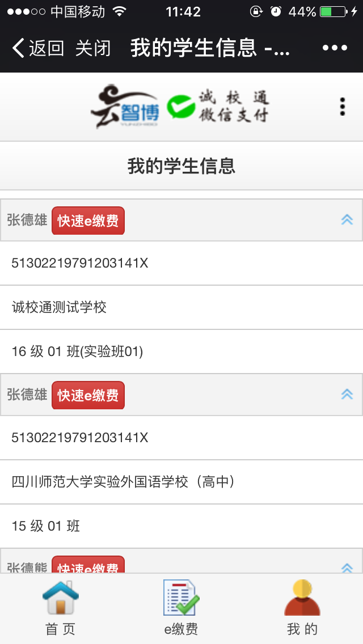Open the vertical three-dot page menu
The width and height of the screenshot is (363, 644).
342,107
